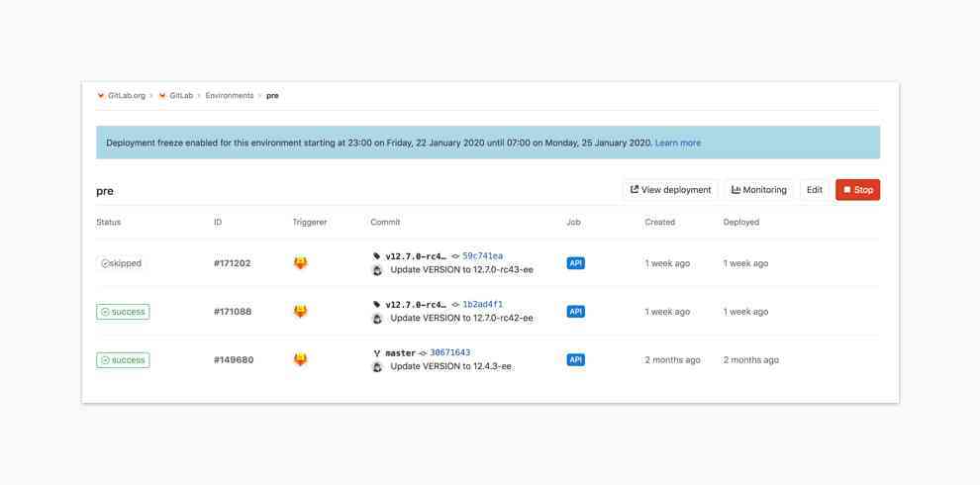Click the triggerer avatar for deployment #171088
Image resolution: width=980 pixels, height=485 pixels.
tap(300, 312)
